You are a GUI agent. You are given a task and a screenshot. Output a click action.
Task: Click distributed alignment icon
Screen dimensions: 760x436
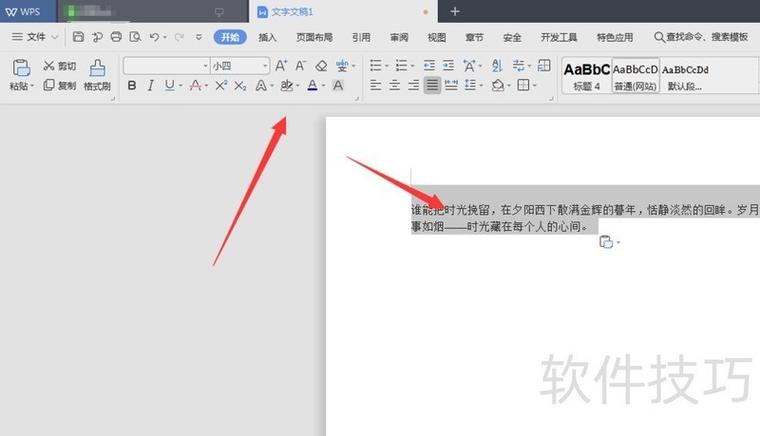coord(451,86)
